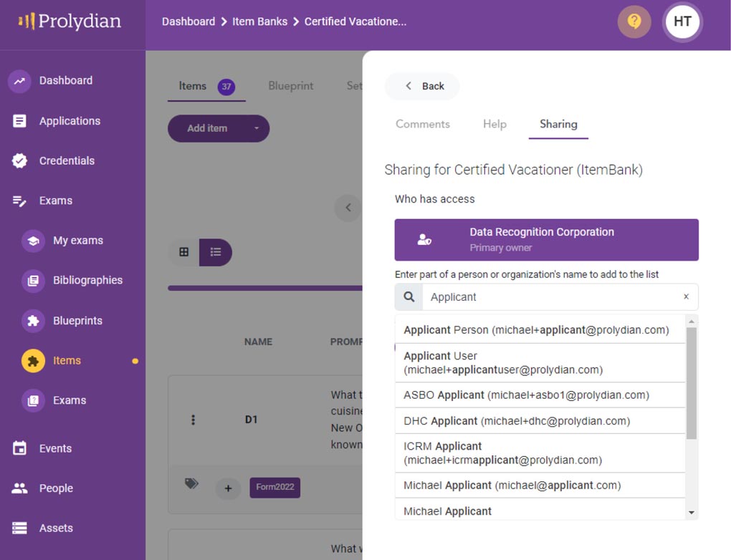Select Applicant User from the results
Image resolution: width=731 pixels, height=560 pixels.
pyautogui.click(x=540, y=363)
